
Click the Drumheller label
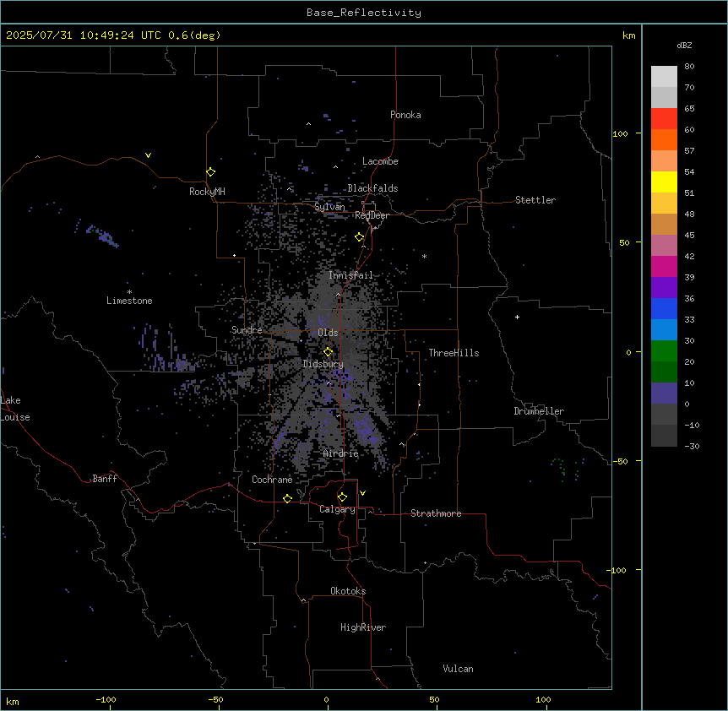(x=539, y=411)
